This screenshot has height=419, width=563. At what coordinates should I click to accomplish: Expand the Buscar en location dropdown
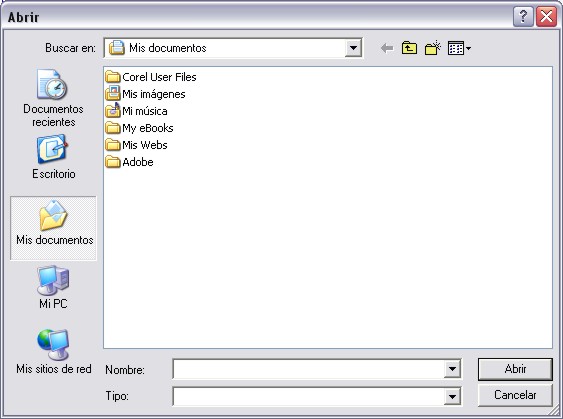[353, 48]
